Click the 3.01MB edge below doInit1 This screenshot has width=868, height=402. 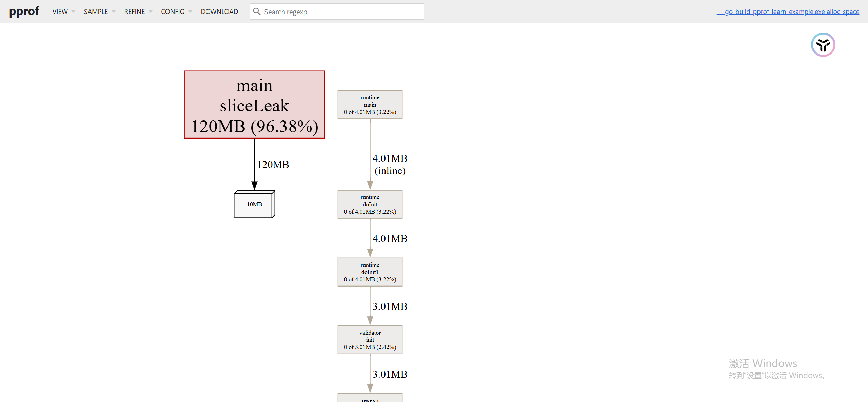pyautogui.click(x=390, y=306)
